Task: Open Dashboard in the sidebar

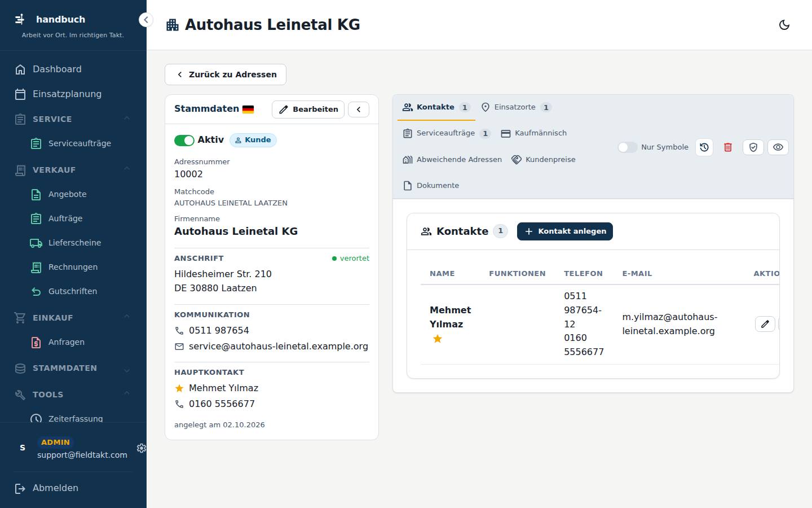Action: click(73, 69)
